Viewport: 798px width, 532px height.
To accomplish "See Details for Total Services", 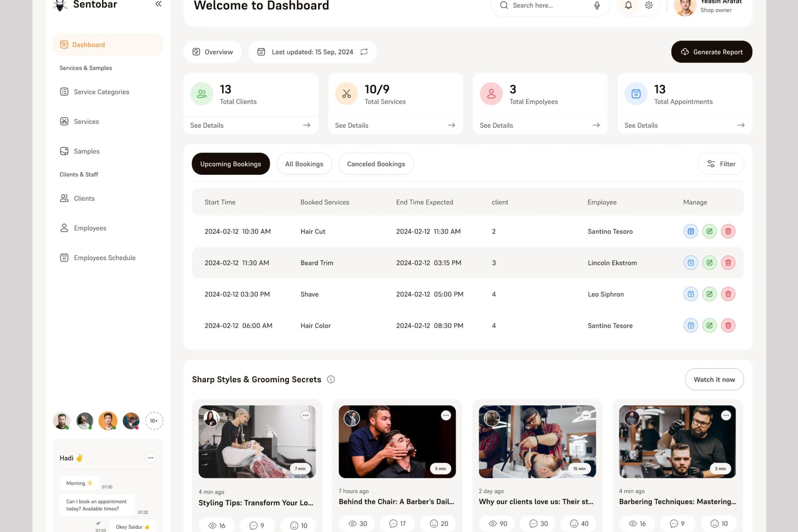I will tap(395, 125).
